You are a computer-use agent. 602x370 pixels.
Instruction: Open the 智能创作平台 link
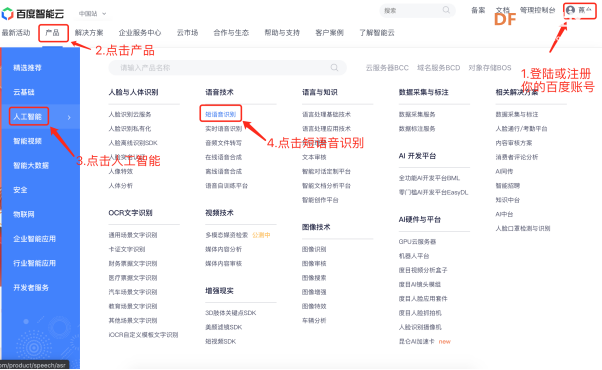coord(320,200)
